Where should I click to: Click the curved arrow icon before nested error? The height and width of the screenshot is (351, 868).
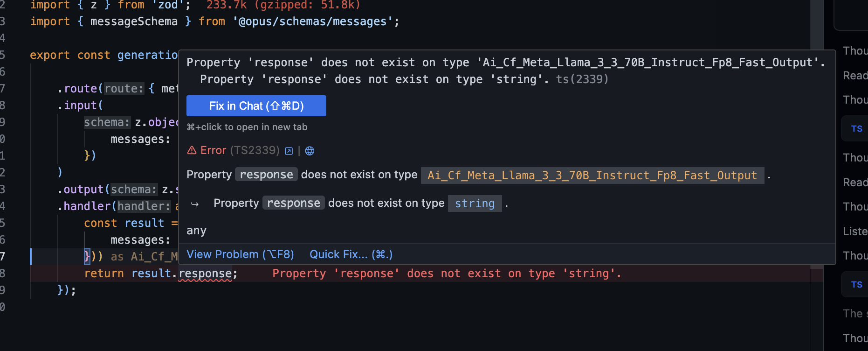tap(195, 204)
